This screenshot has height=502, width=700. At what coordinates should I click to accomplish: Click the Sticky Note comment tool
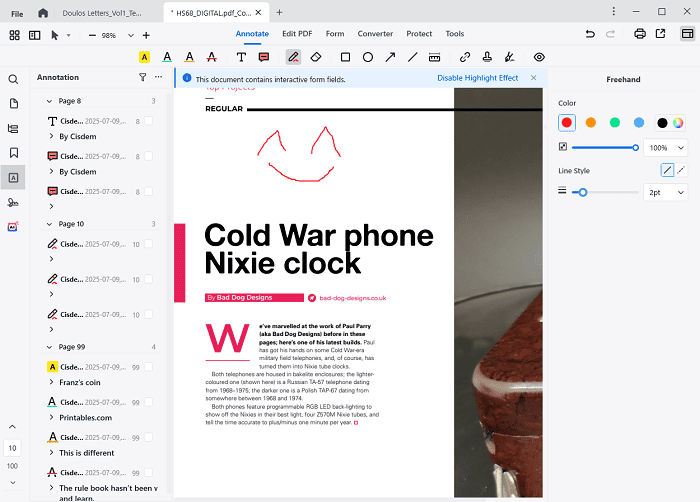coord(264,57)
